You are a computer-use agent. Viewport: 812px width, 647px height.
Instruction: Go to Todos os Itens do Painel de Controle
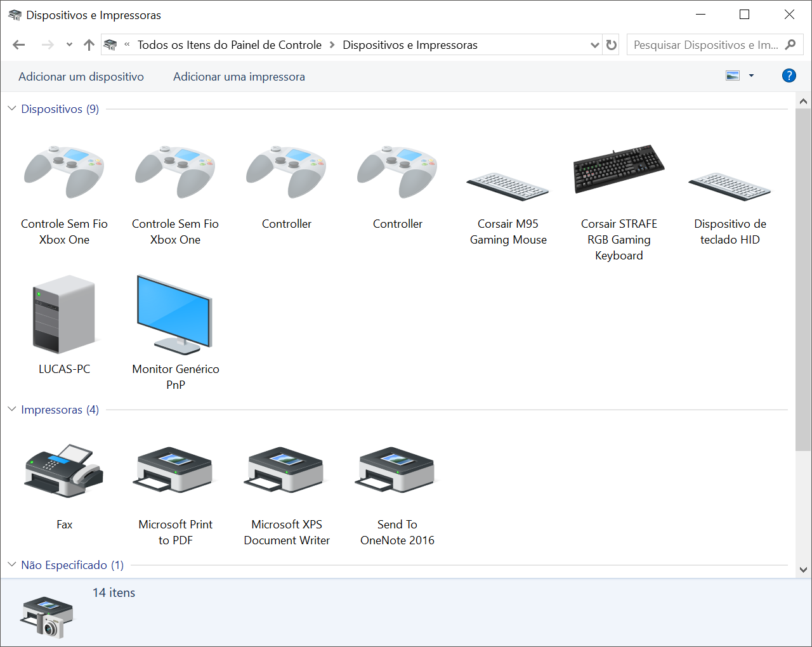pos(230,44)
